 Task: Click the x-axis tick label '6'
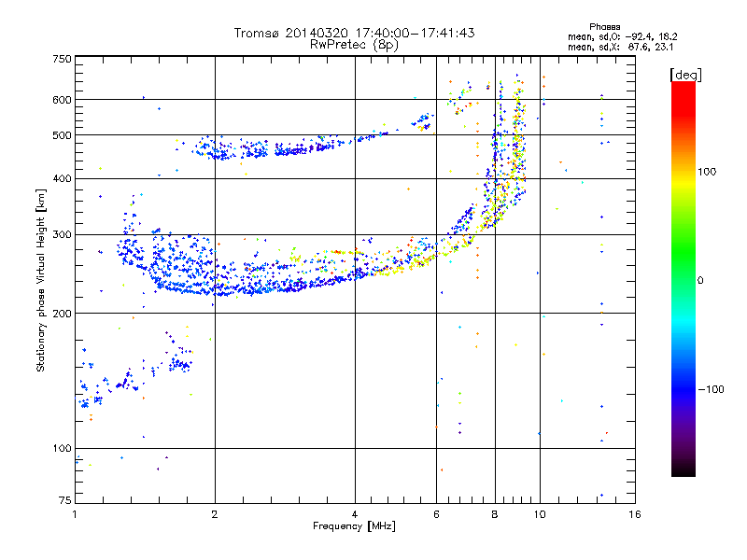point(436,514)
